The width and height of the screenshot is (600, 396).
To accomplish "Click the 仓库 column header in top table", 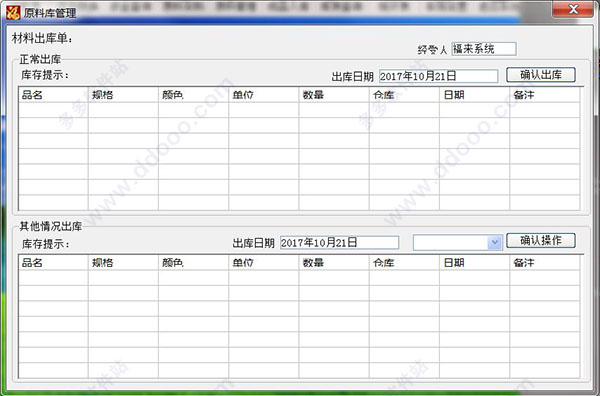I will click(404, 95).
